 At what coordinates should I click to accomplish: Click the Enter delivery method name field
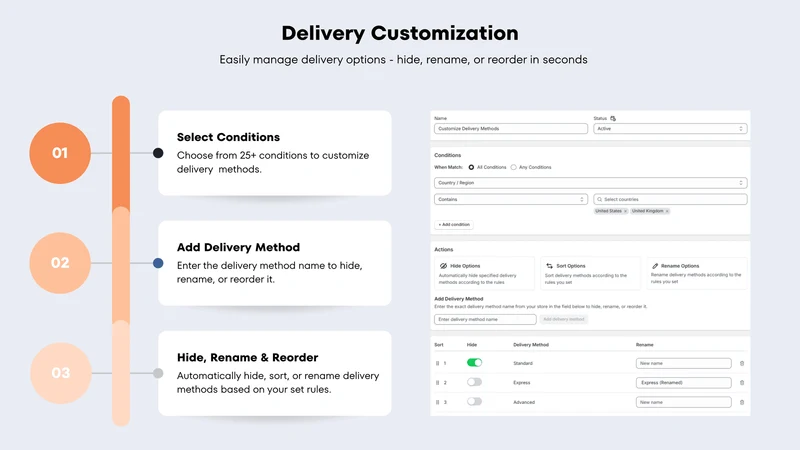[485, 319]
